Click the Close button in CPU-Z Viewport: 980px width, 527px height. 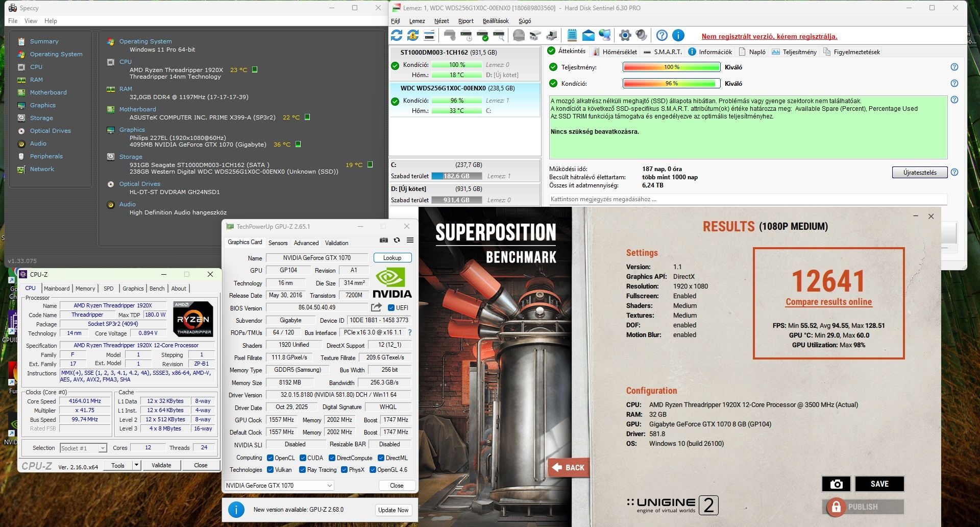pyautogui.click(x=201, y=465)
